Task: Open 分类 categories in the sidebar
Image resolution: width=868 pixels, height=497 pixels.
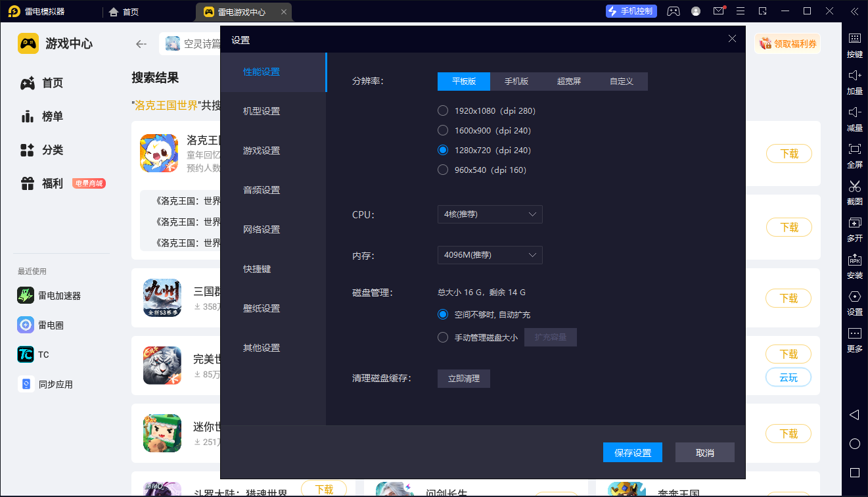Action: point(42,151)
